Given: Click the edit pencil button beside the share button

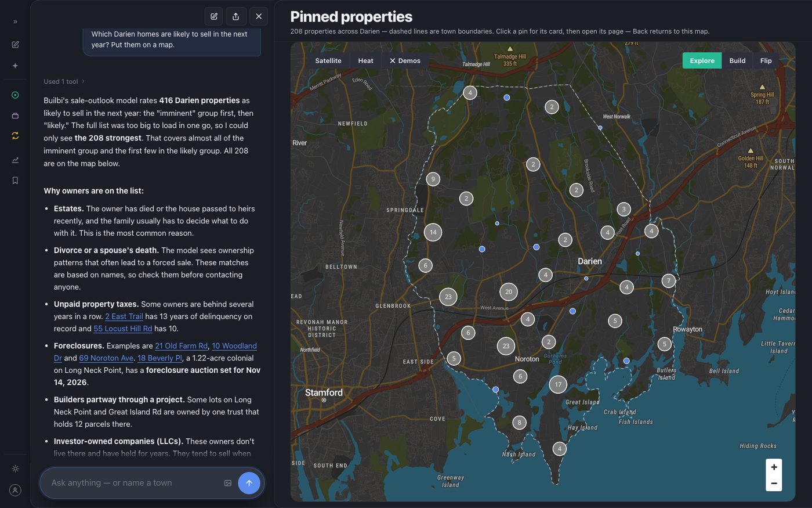Looking at the screenshot, I should click(214, 16).
